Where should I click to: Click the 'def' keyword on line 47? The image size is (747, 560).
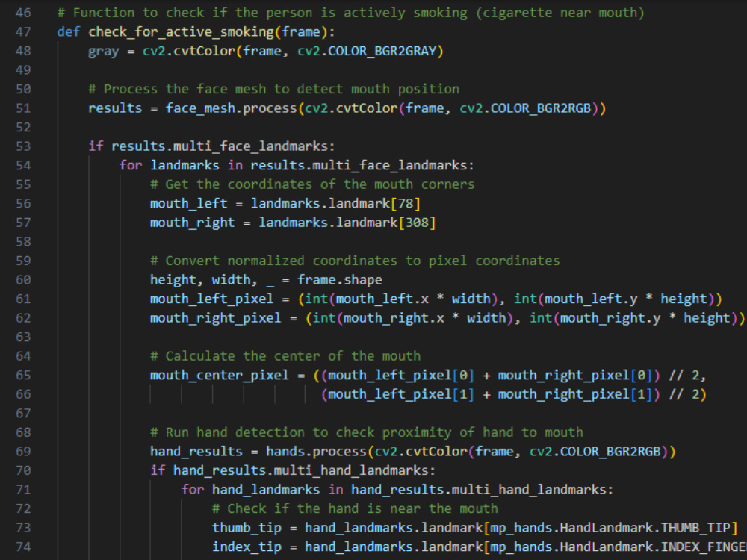click(x=69, y=31)
